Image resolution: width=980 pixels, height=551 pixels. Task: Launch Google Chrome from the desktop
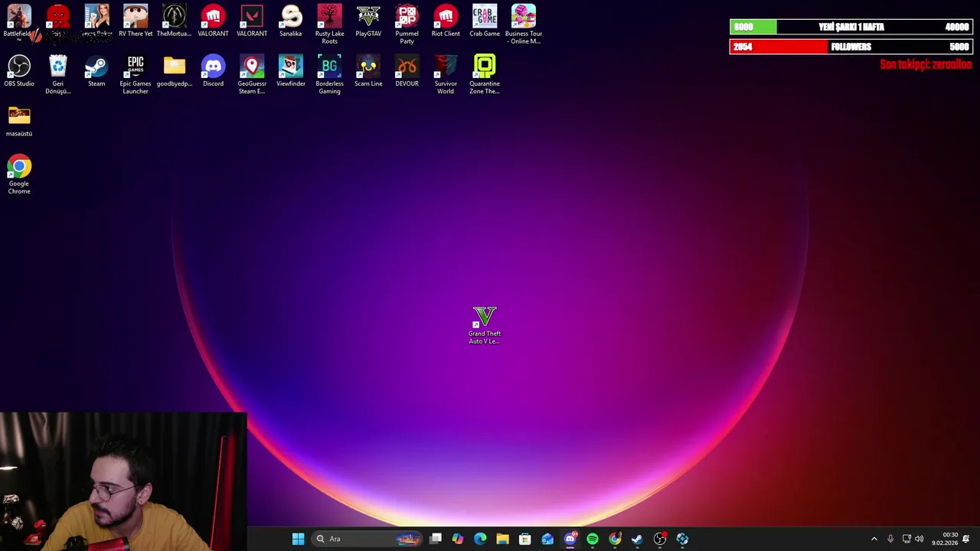(x=19, y=174)
